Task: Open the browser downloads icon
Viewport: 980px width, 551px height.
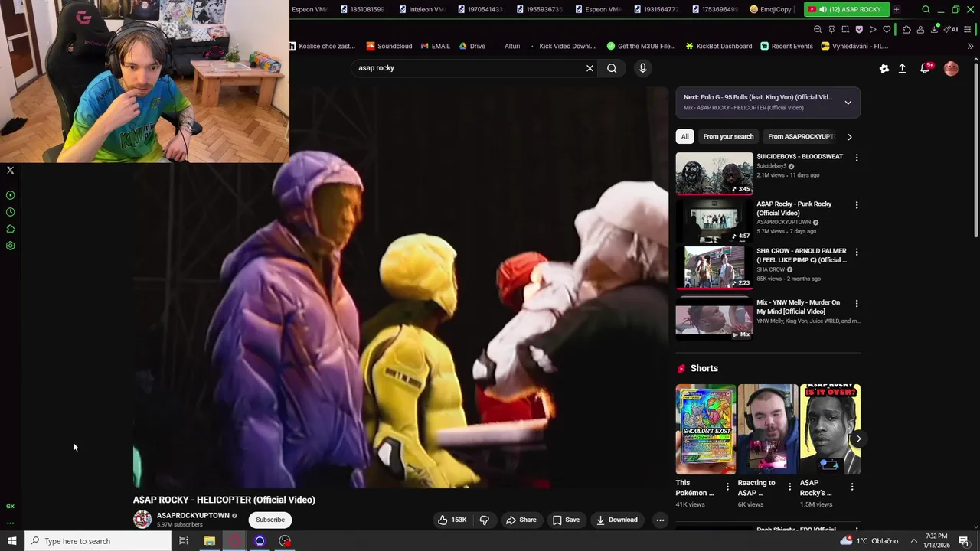Action: click(935, 29)
